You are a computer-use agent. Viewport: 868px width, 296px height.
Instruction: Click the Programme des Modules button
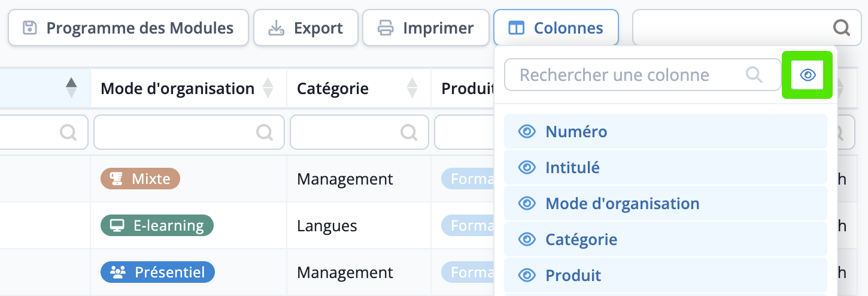pyautogui.click(x=128, y=28)
